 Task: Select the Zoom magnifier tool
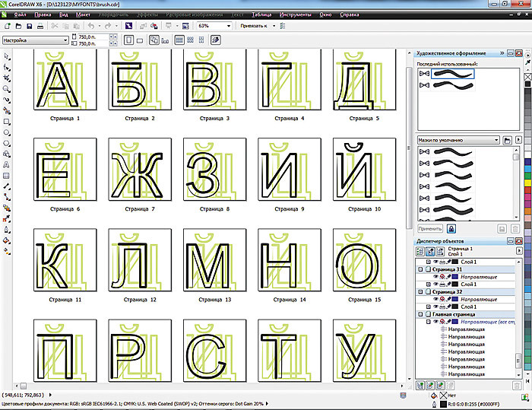tap(7, 89)
